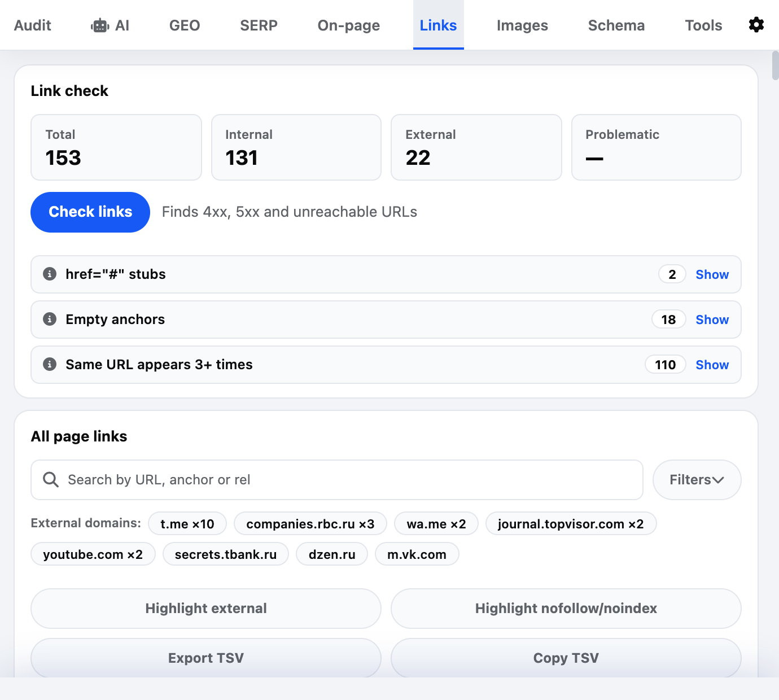779x700 pixels.
Task: Click info icon beside href="#" stubs
Action: coord(50,274)
